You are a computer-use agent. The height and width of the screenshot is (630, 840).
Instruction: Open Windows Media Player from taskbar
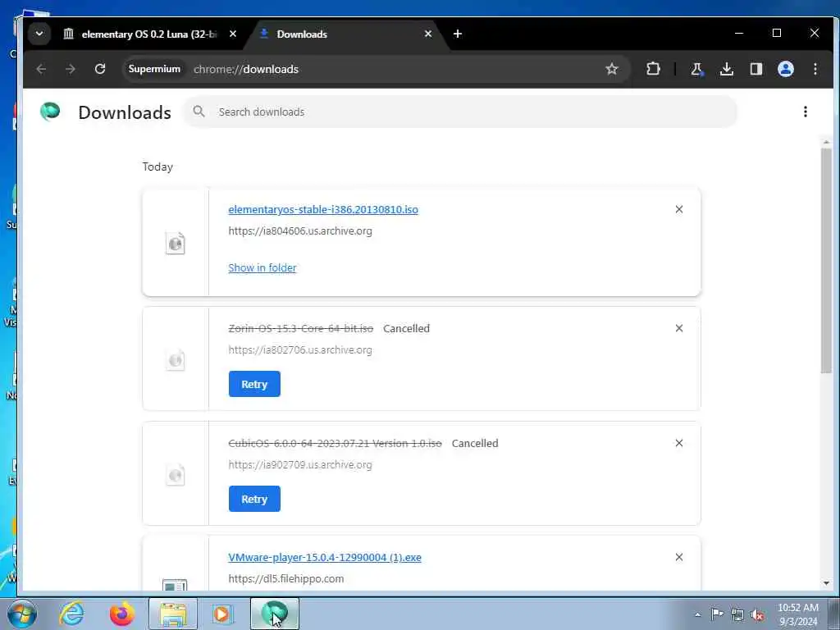tap(221, 614)
